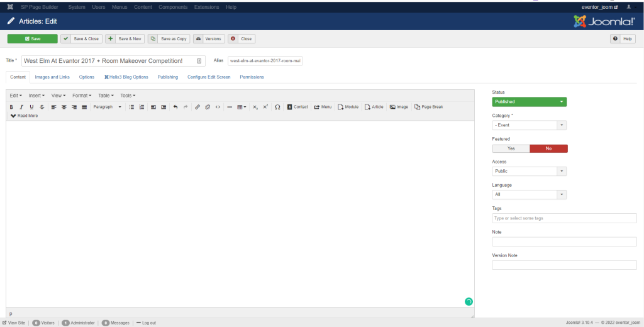
Task: Set Featured to Yes
Action: point(511,148)
